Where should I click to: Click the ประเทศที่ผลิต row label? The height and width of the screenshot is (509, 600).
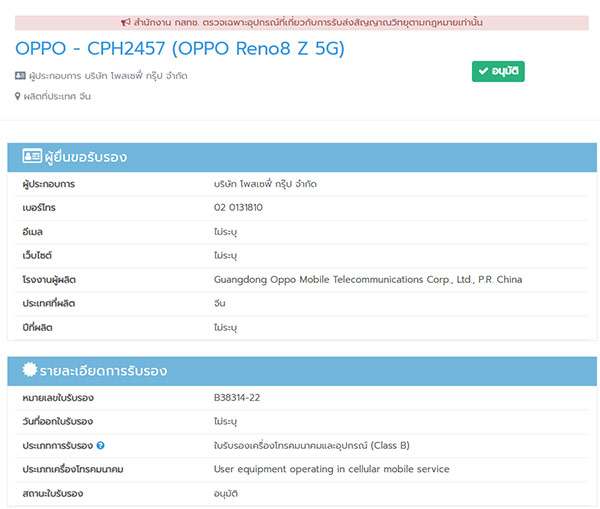pos(49,303)
